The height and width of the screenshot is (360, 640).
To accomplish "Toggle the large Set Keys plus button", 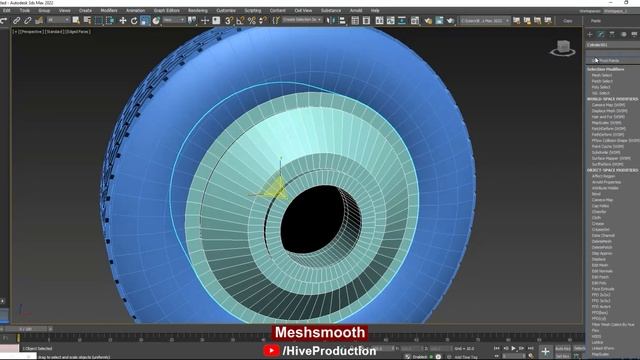I will click(545, 351).
